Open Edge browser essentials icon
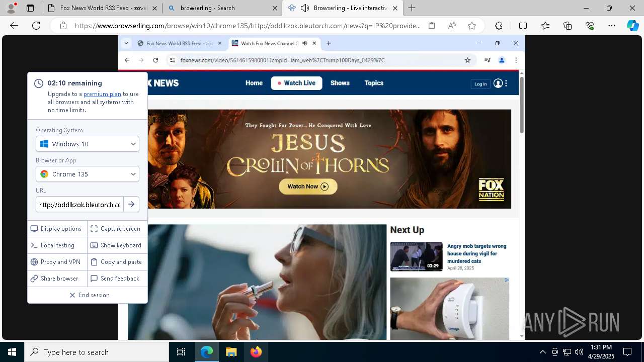 pyautogui.click(x=590, y=26)
